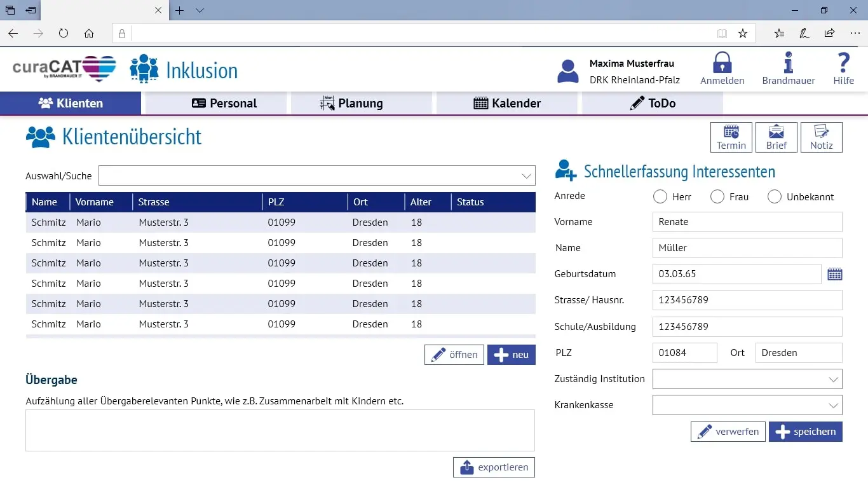868x487 pixels.
Task: Expand Zuständig Institution dropdown
Action: 834,380
